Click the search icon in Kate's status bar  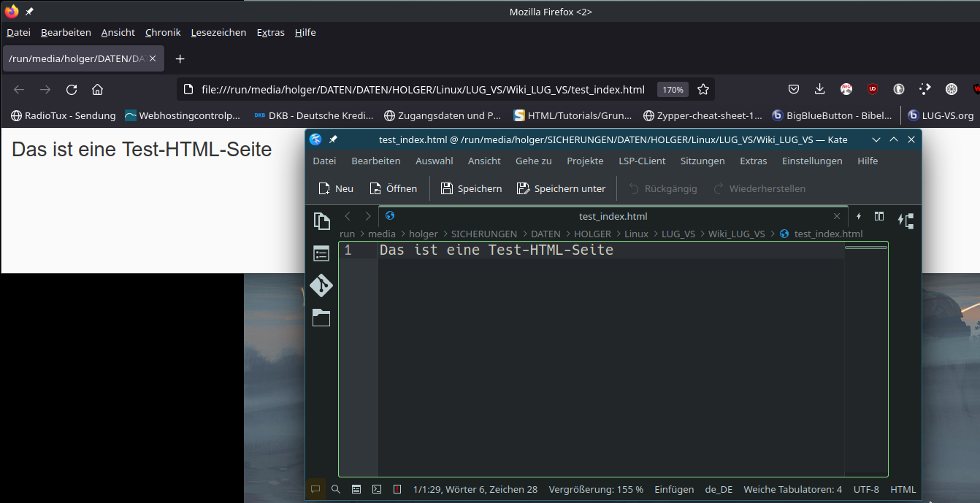[336, 489]
